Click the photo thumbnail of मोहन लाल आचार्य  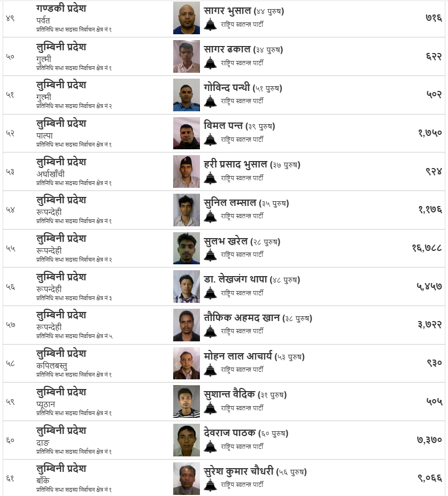pyautogui.click(x=187, y=363)
